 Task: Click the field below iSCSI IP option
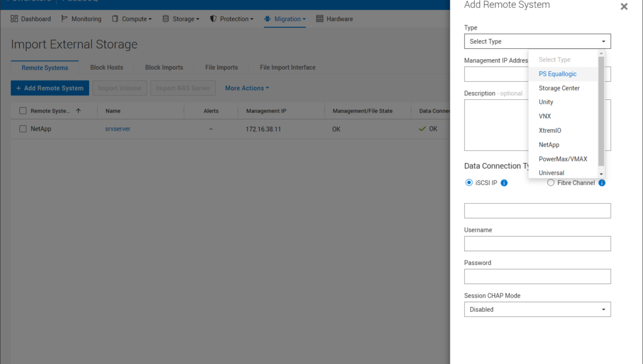point(537,211)
